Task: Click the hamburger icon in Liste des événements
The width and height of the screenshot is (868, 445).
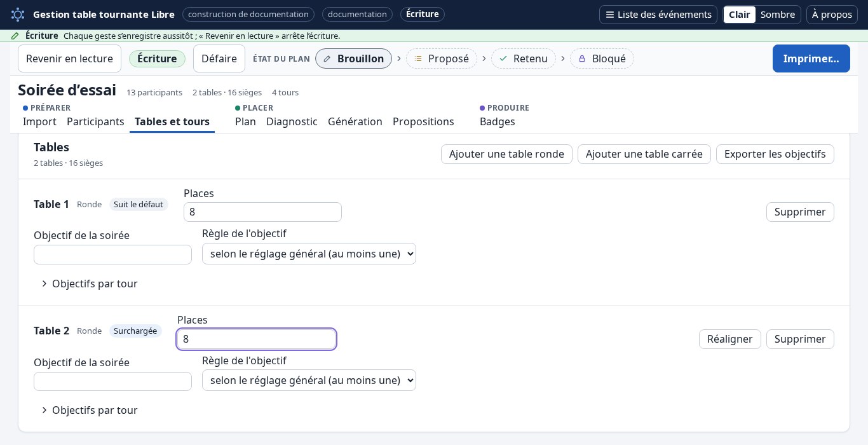Action: point(610,15)
